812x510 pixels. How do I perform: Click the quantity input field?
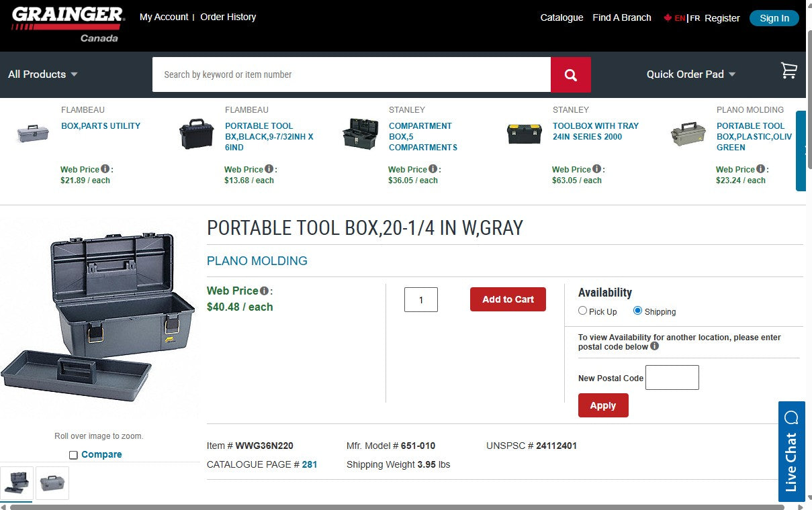pos(420,299)
